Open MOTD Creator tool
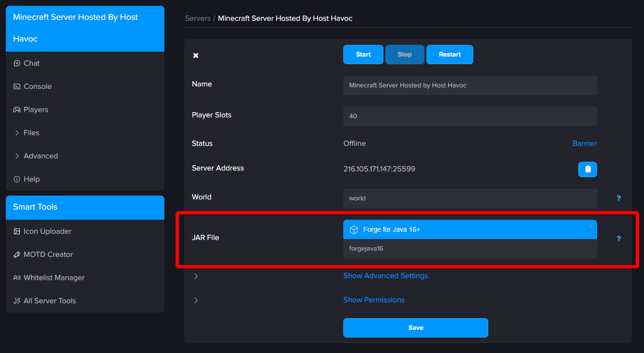This screenshot has height=353, width=644. click(85, 254)
